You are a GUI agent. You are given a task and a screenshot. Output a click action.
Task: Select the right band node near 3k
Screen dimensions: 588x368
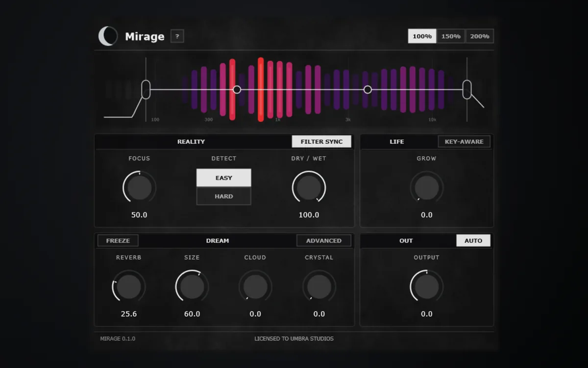pyautogui.click(x=367, y=89)
